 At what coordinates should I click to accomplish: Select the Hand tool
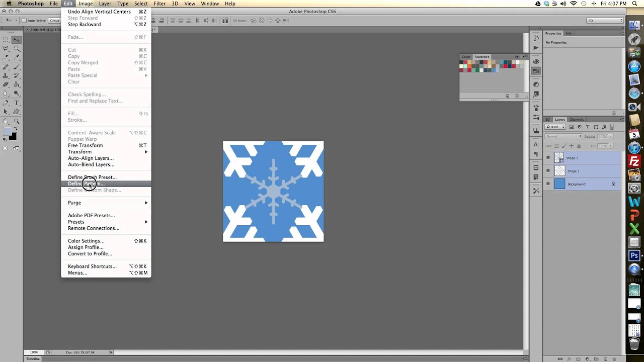(6, 121)
